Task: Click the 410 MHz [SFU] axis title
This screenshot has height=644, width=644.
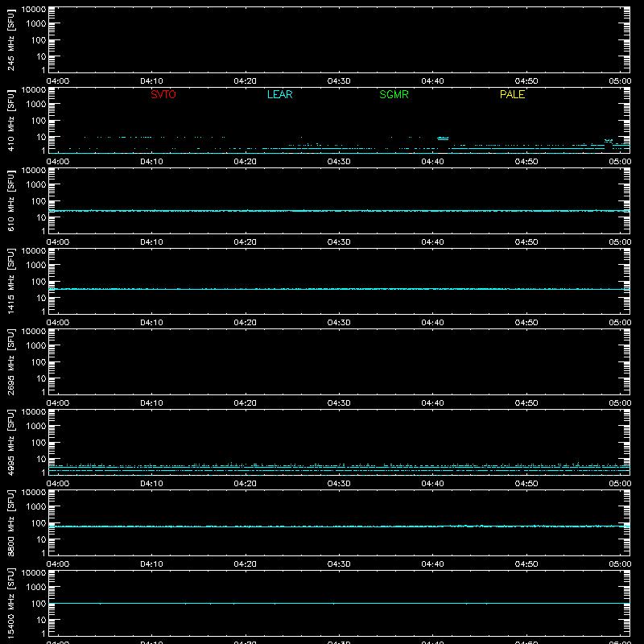Action: pos(10,121)
